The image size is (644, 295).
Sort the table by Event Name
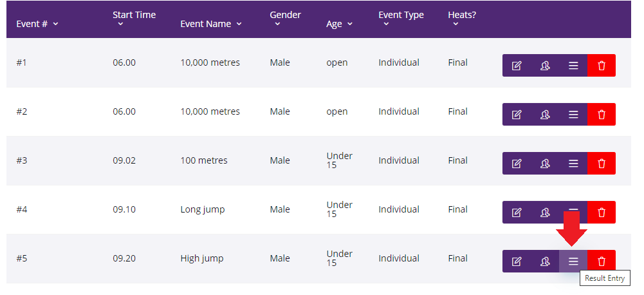click(211, 24)
